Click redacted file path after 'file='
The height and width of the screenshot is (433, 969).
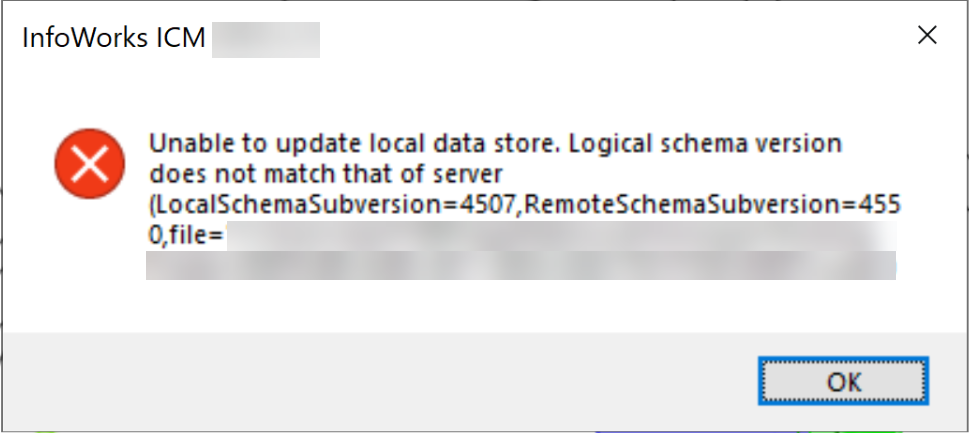pos(560,237)
